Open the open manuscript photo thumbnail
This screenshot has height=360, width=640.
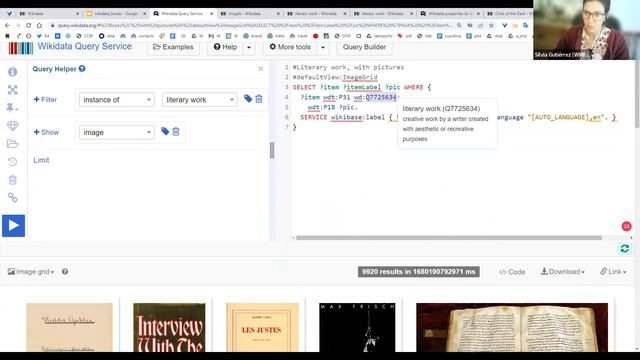[x=512, y=327]
